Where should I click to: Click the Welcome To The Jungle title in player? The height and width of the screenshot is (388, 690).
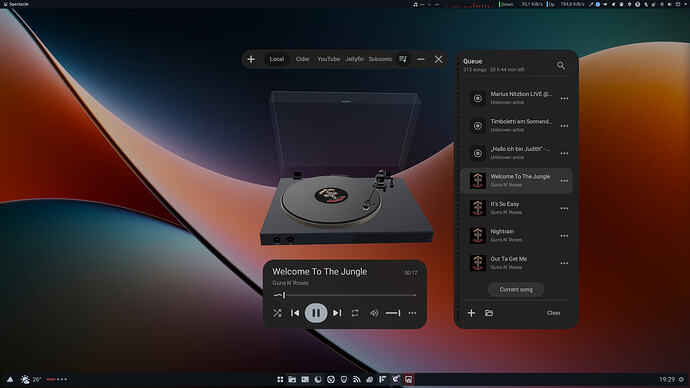319,271
